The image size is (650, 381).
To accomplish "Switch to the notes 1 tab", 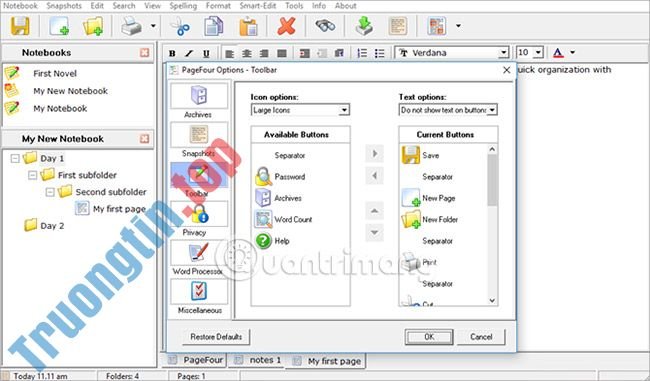I will pos(258,360).
